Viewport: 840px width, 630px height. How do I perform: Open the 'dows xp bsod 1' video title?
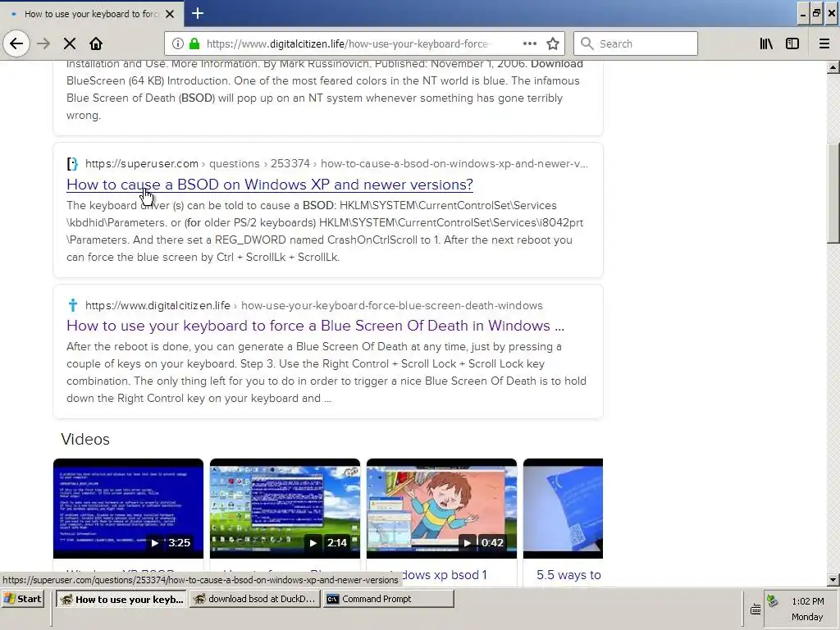click(x=444, y=575)
